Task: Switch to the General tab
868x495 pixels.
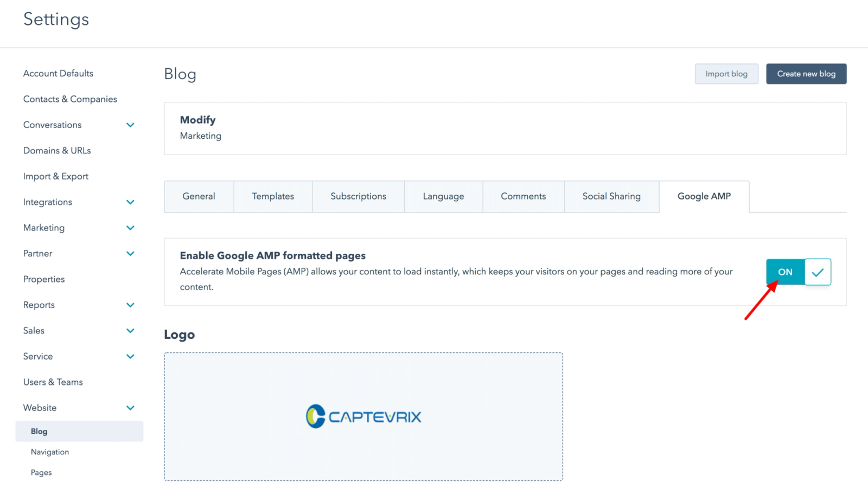Action: tap(199, 196)
